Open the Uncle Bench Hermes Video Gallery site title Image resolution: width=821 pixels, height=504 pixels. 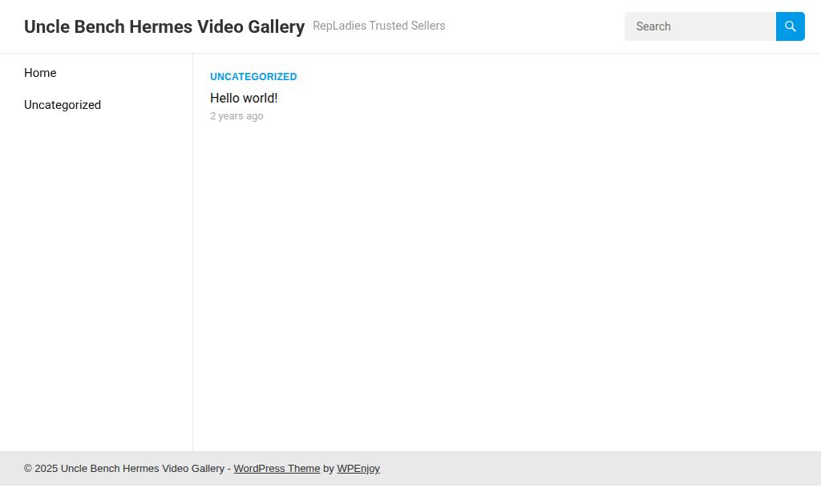pyautogui.click(x=164, y=26)
